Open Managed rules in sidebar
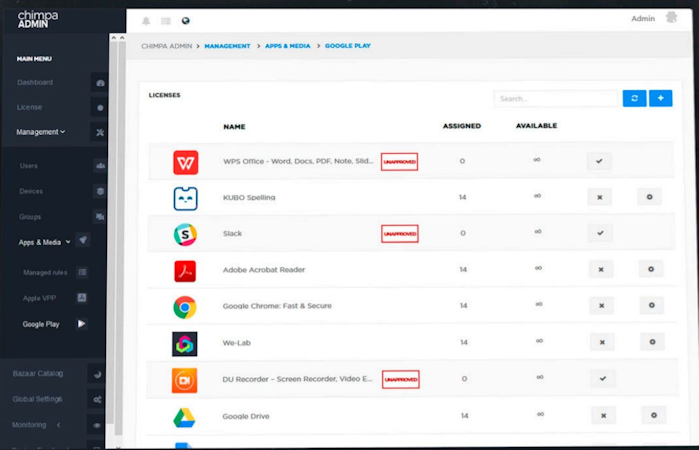 click(x=45, y=272)
